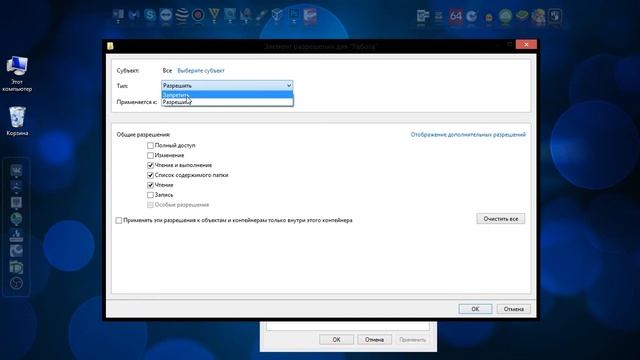Open the white hand icon in top-right dock
Viewport: 640px width, 360px height.
coord(555,16)
